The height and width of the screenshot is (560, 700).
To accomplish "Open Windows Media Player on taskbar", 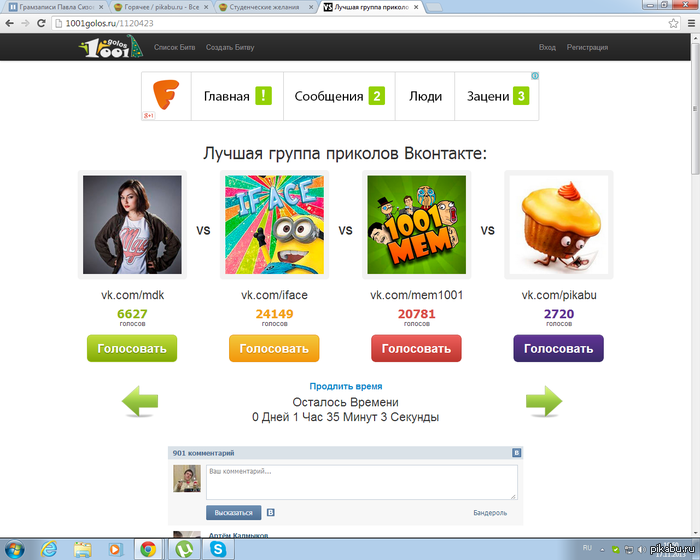I will [115, 549].
